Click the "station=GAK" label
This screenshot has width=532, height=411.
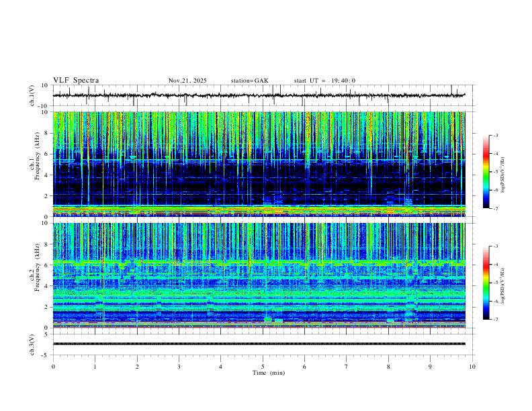249,81
